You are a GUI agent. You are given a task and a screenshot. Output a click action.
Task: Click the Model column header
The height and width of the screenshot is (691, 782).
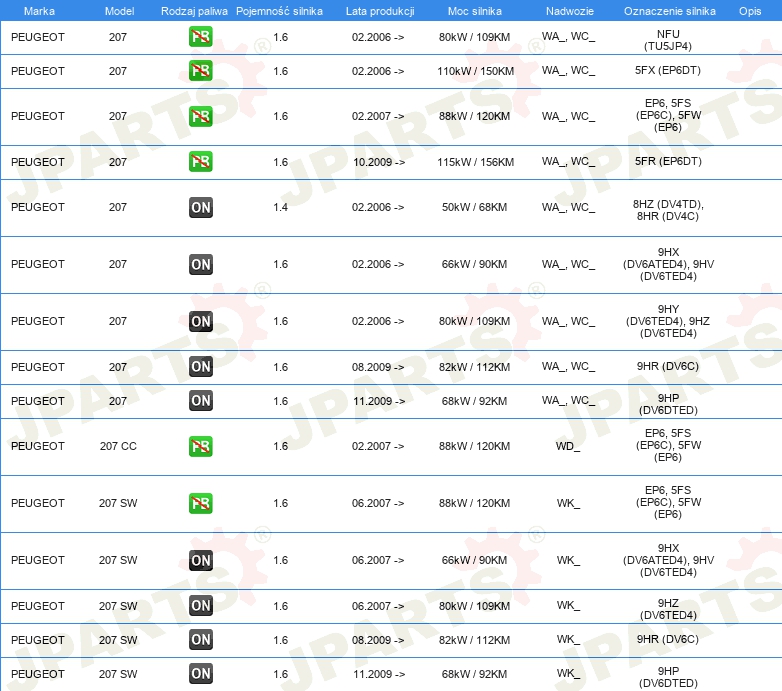pos(119,11)
